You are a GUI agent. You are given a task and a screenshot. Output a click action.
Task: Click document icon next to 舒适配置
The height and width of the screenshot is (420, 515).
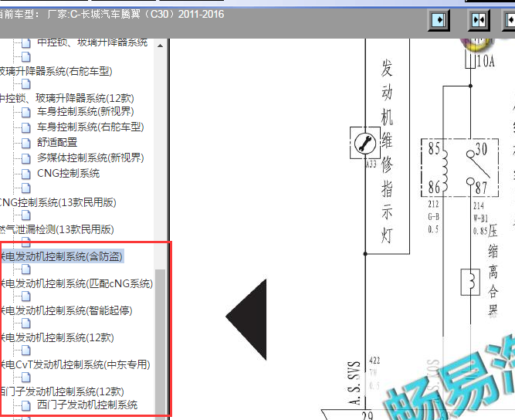coord(26,143)
